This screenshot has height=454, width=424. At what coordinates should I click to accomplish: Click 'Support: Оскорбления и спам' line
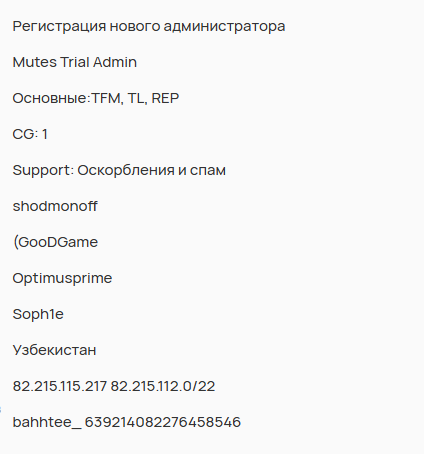click(x=119, y=170)
